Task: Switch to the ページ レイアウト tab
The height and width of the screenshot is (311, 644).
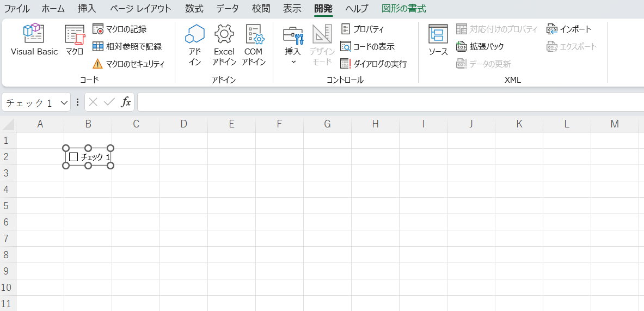Action: click(x=141, y=8)
